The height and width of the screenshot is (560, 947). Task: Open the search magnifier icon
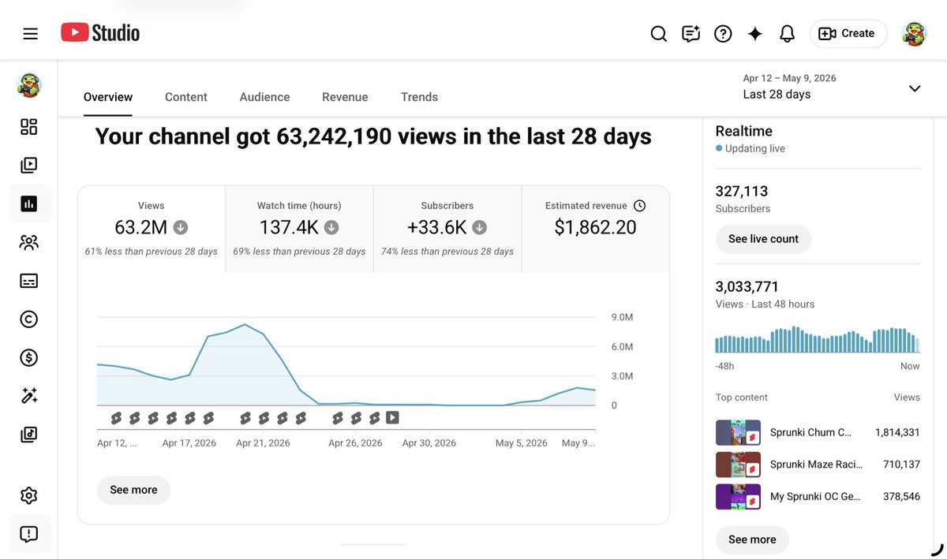click(x=659, y=34)
